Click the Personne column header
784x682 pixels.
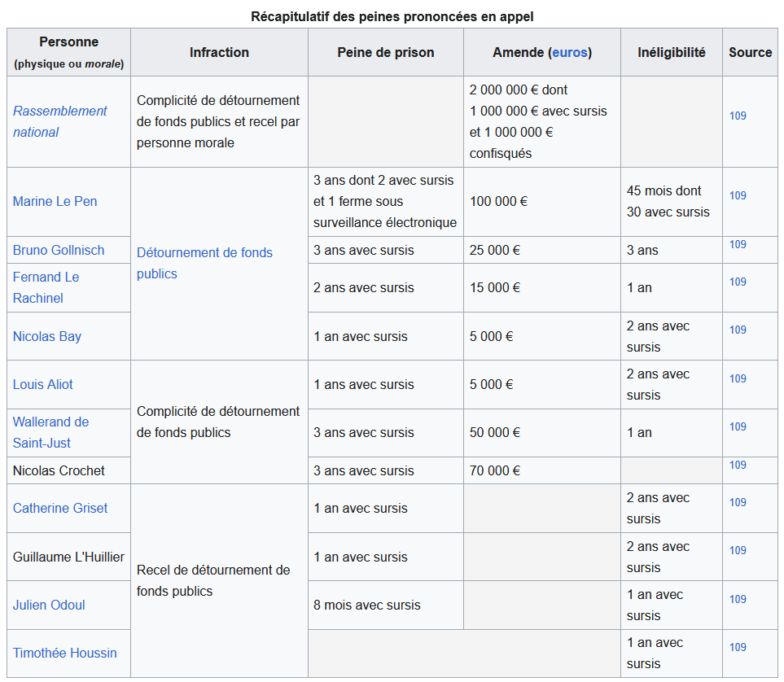(69, 52)
